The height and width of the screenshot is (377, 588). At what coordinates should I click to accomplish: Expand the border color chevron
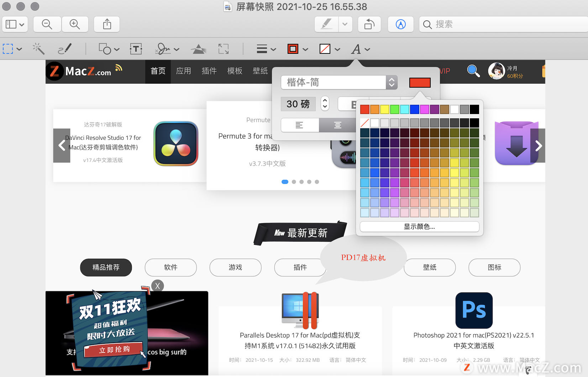[305, 49]
